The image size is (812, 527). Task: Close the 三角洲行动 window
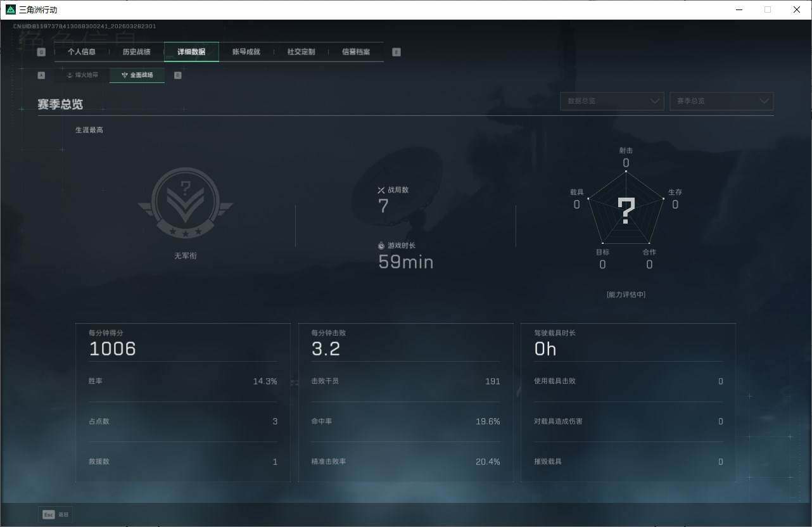pos(797,10)
